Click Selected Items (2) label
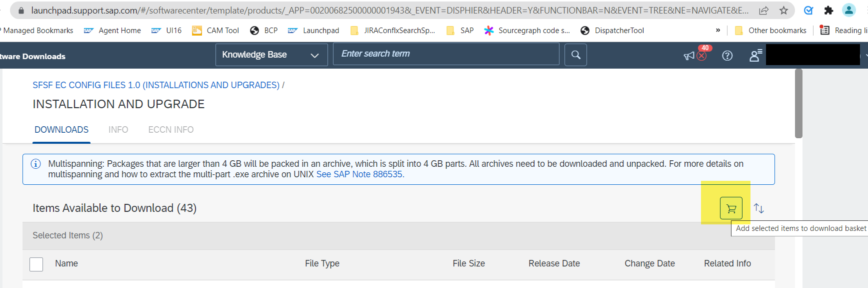868x288 pixels. pos(68,235)
